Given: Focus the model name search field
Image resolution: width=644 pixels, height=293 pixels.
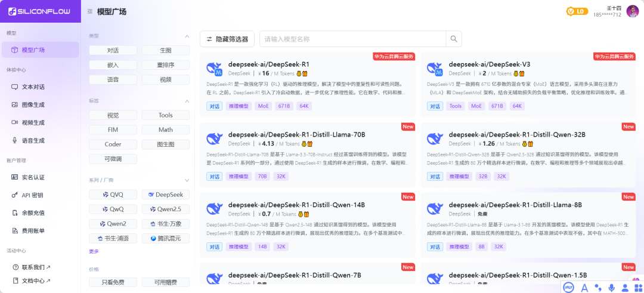Looking at the screenshot, I should 352,39.
